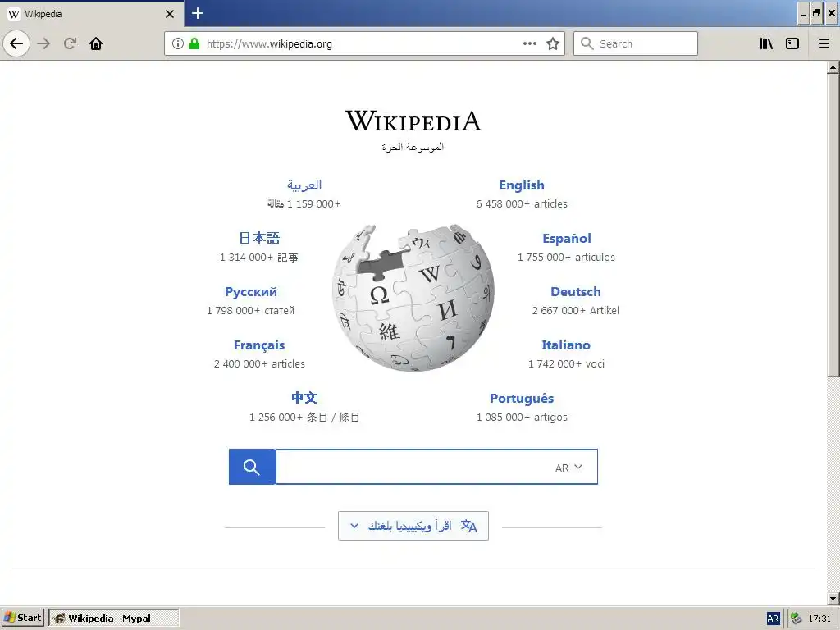Click the '1 085 000+ artigos' text
840x630 pixels.
[x=522, y=418]
